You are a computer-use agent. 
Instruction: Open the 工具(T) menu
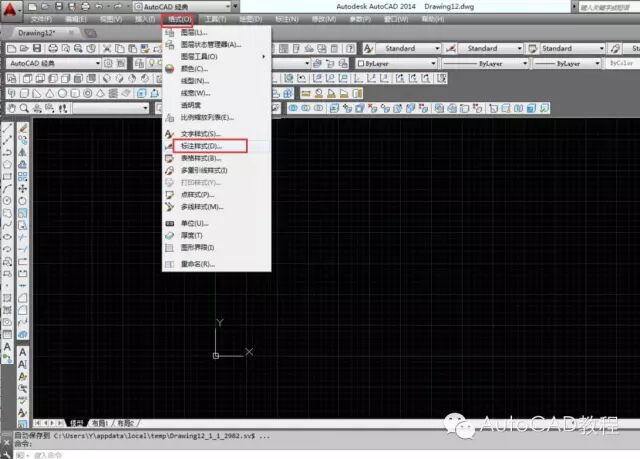(215, 19)
